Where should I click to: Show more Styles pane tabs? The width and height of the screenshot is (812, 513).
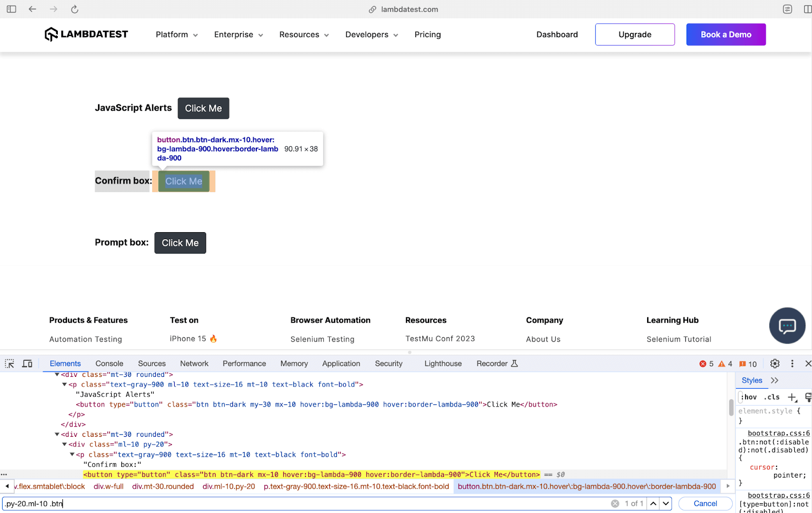[x=774, y=380]
